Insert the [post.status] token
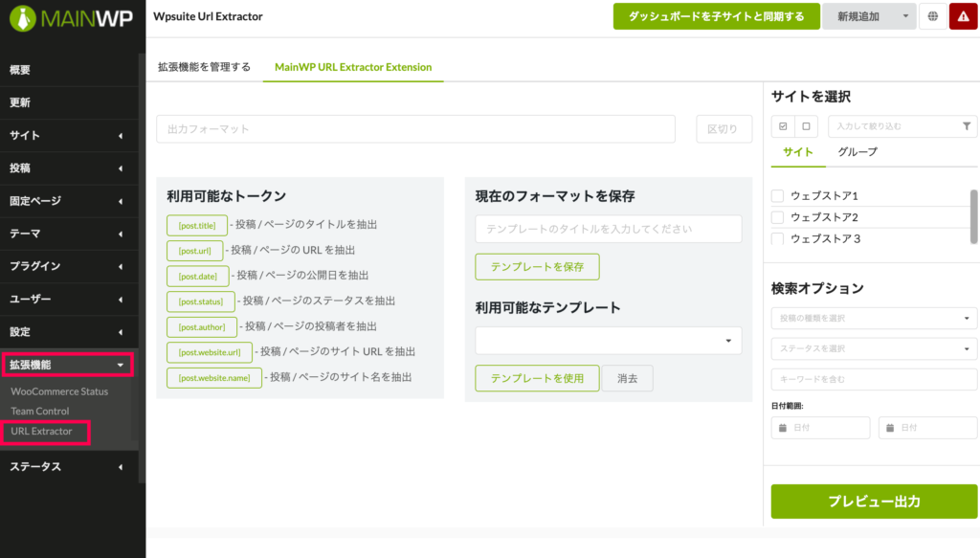 [x=201, y=301]
